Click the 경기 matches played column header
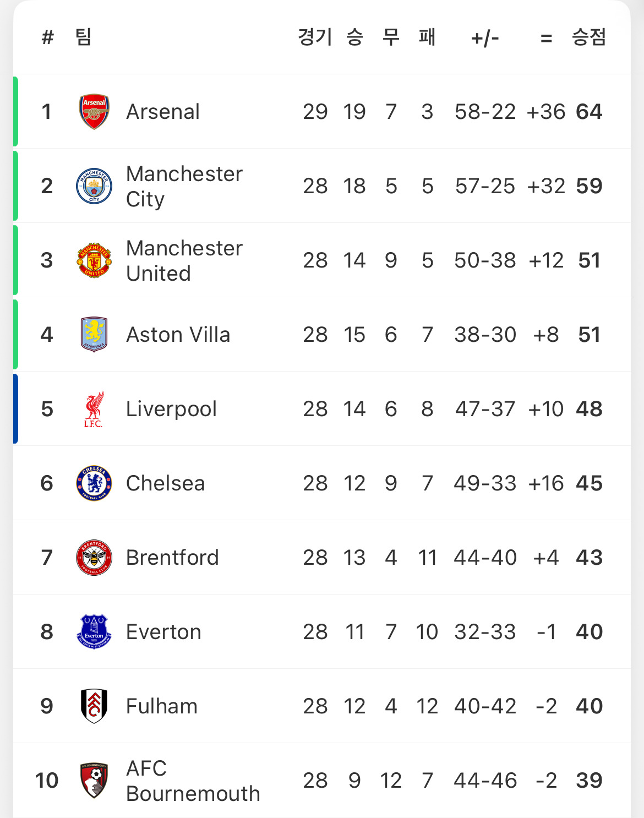This screenshot has width=644, height=818. tap(315, 37)
